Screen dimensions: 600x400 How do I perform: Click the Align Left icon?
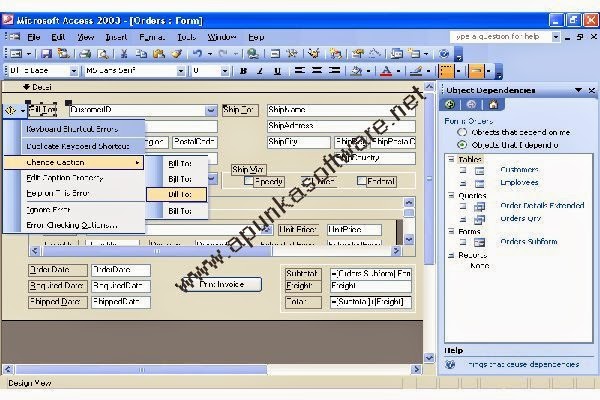299,71
